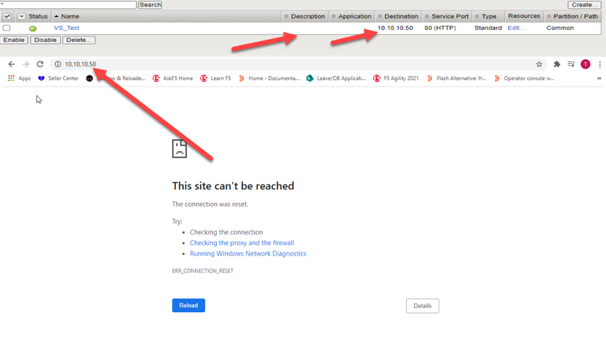The height and width of the screenshot is (364, 606).
Task: Click the Delete button
Action: pyautogui.click(x=78, y=40)
